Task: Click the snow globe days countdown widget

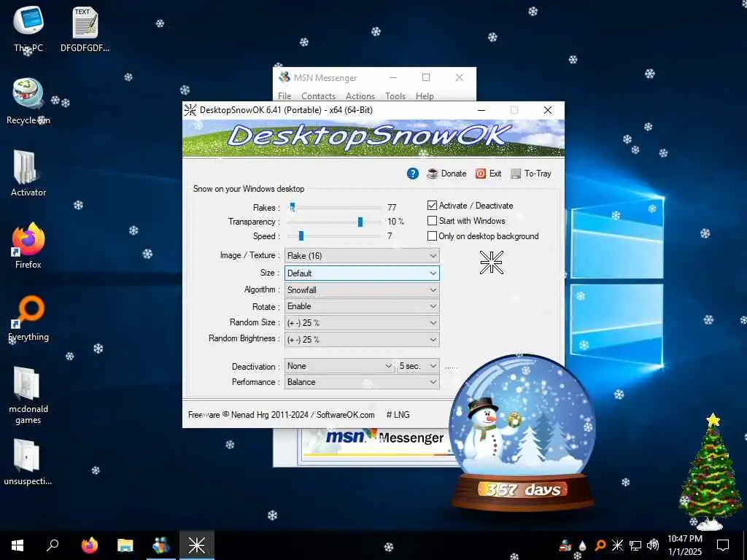Action: click(x=522, y=432)
